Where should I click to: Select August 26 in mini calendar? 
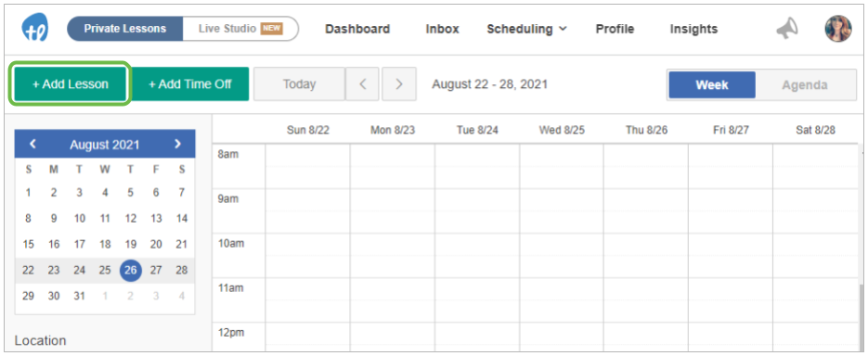tap(131, 271)
